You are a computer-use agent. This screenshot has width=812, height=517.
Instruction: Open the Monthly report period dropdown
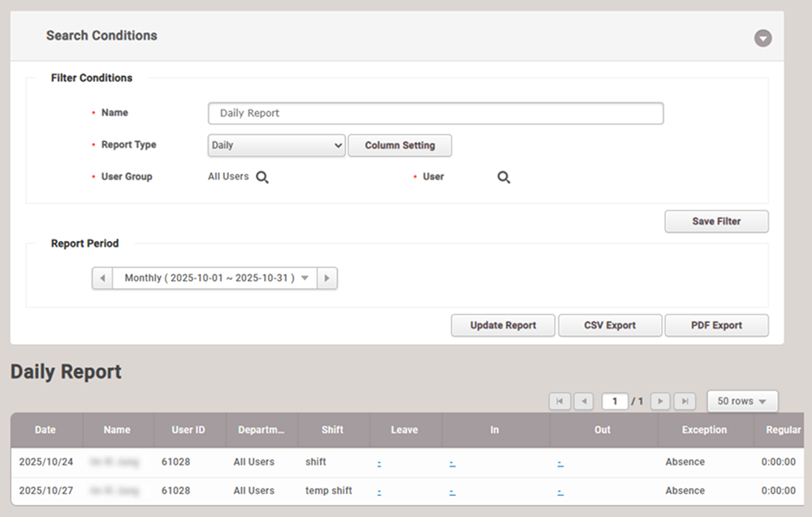215,278
